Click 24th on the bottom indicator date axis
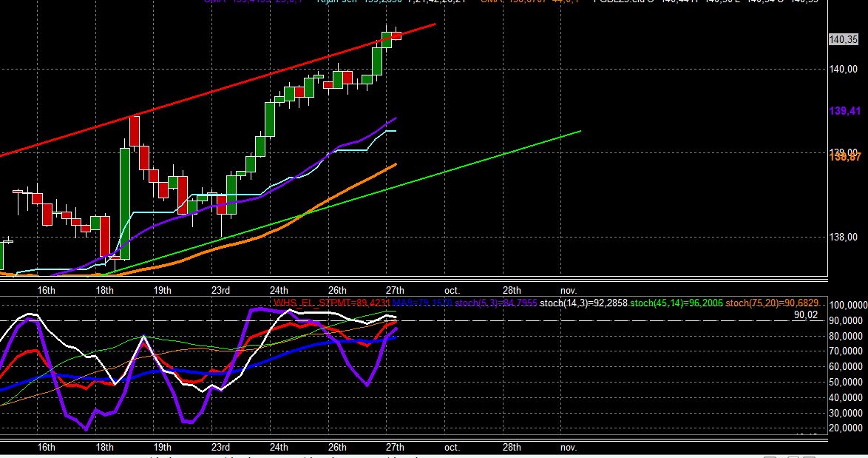868x458 pixels. [x=279, y=448]
